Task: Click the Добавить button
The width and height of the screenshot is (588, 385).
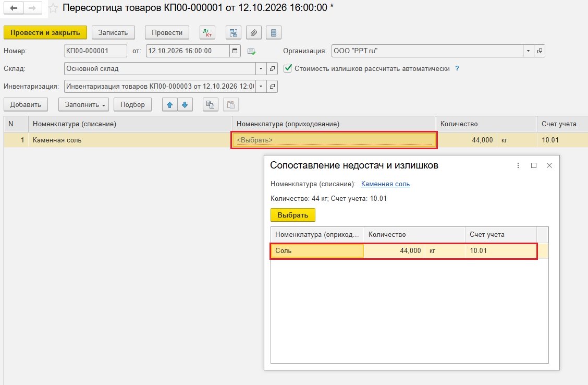Action: tap(26, 105)
